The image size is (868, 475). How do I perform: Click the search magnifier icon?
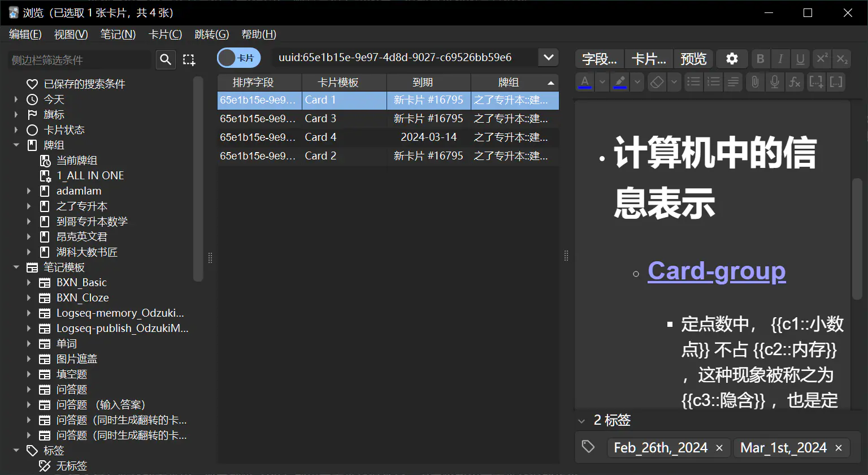click(166, 59)
